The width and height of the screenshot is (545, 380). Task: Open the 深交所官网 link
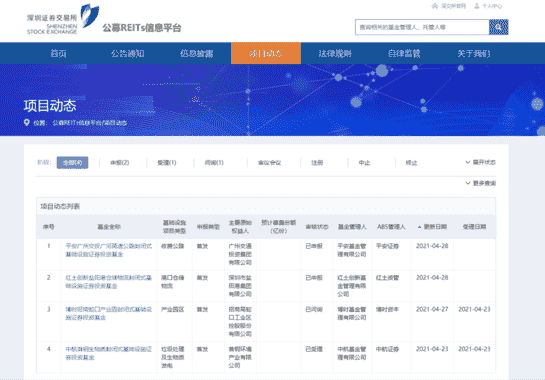coord(453,6)
